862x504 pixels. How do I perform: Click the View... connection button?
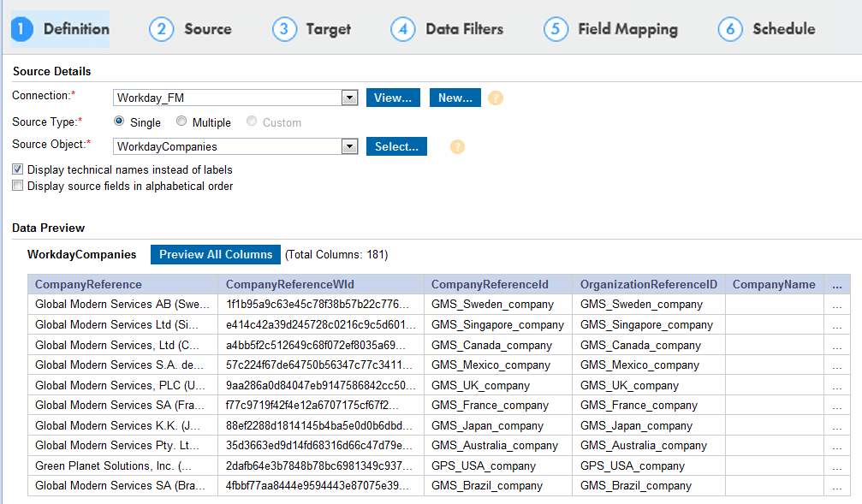tap(393, 98)
